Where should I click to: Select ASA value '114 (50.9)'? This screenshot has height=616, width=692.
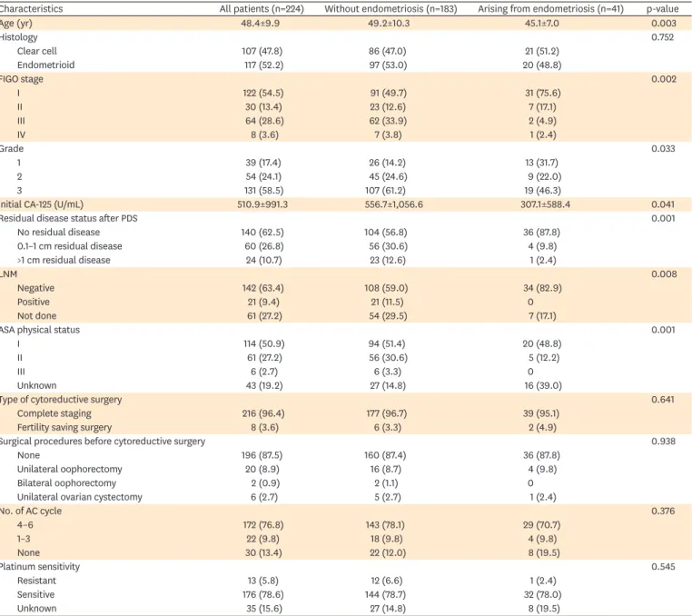[x=264, y=343]
